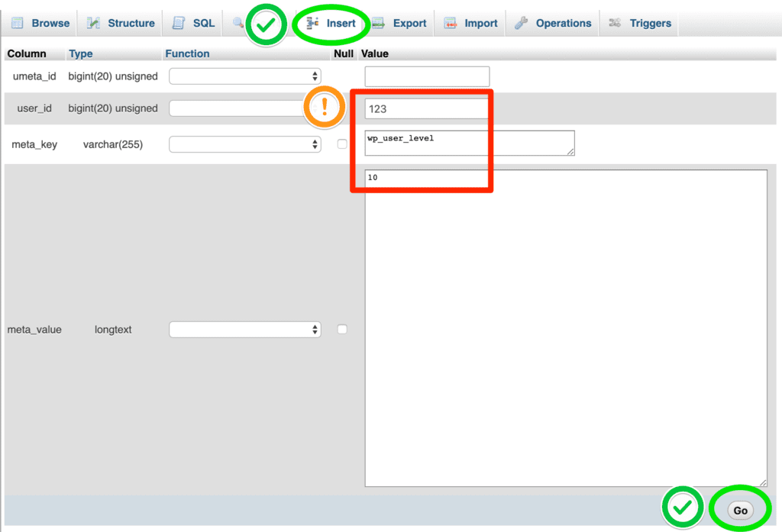Screen dimensions: 782x532
Task: Expand the Function dropdown for meta_value
Action: 244,330
